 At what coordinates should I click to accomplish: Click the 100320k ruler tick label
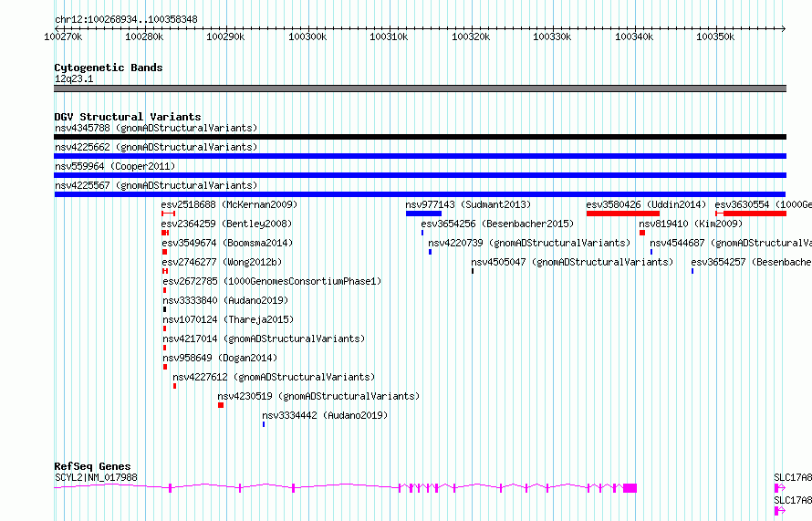pos(471,36)
